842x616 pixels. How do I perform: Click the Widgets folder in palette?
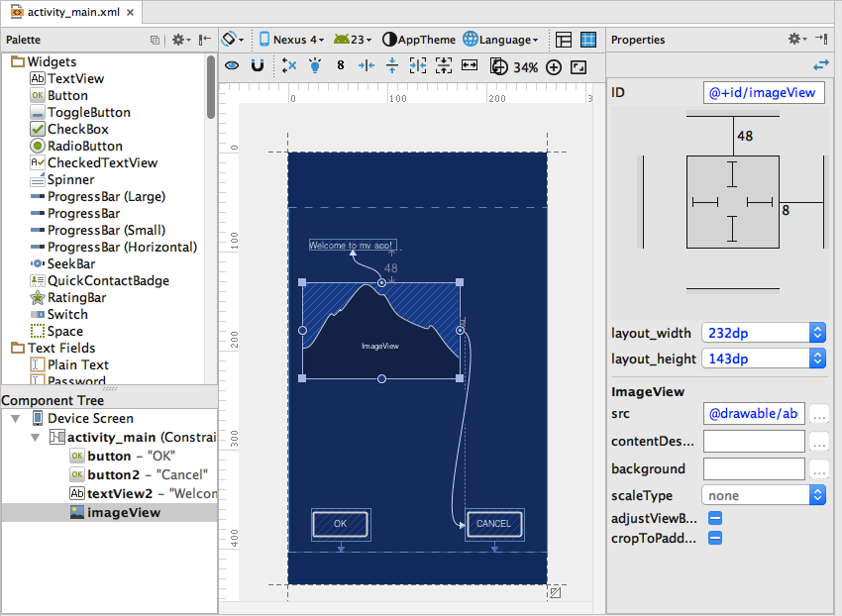point(44,61)
